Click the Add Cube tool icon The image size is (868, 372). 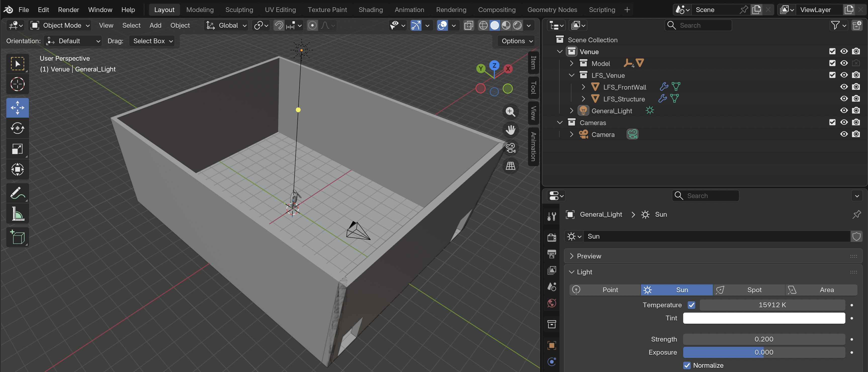click(17, 237)
